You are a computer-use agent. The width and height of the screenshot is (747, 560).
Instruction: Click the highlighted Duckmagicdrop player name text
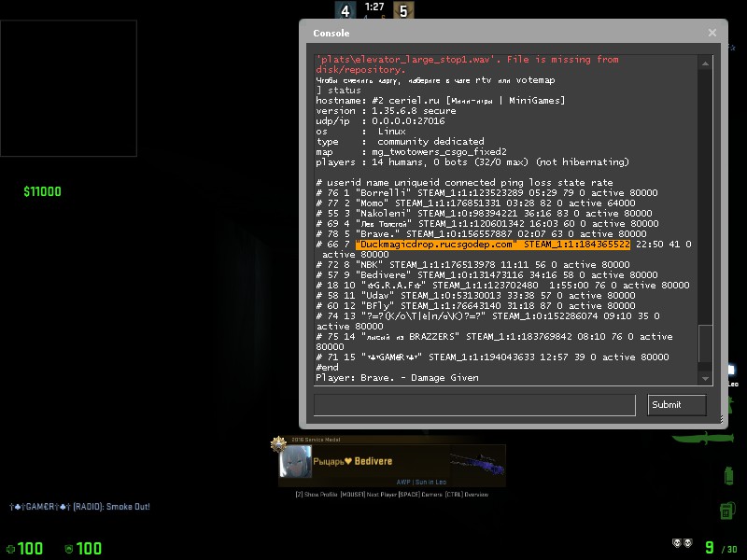coord(436,244)
